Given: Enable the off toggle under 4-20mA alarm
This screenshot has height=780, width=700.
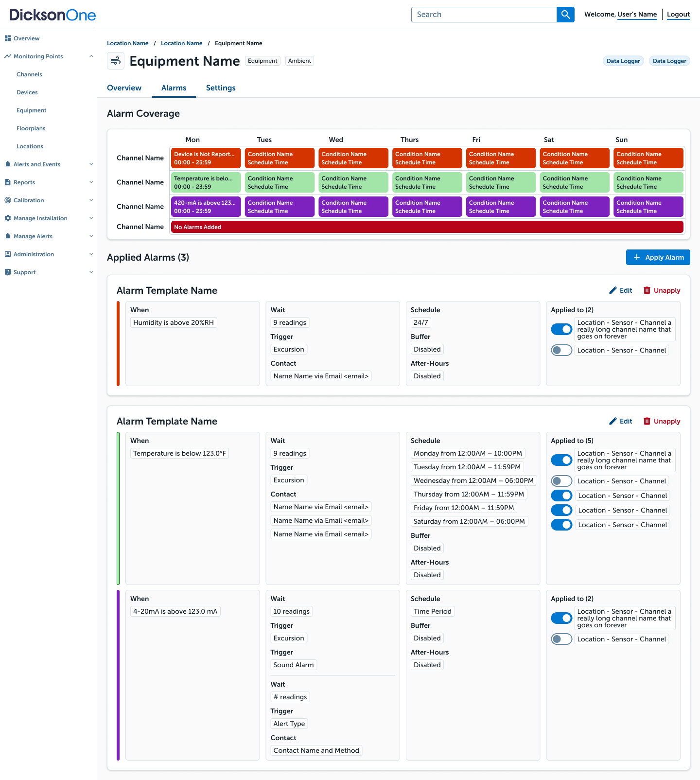Looking at the screenshot, I should pos(561,639).
